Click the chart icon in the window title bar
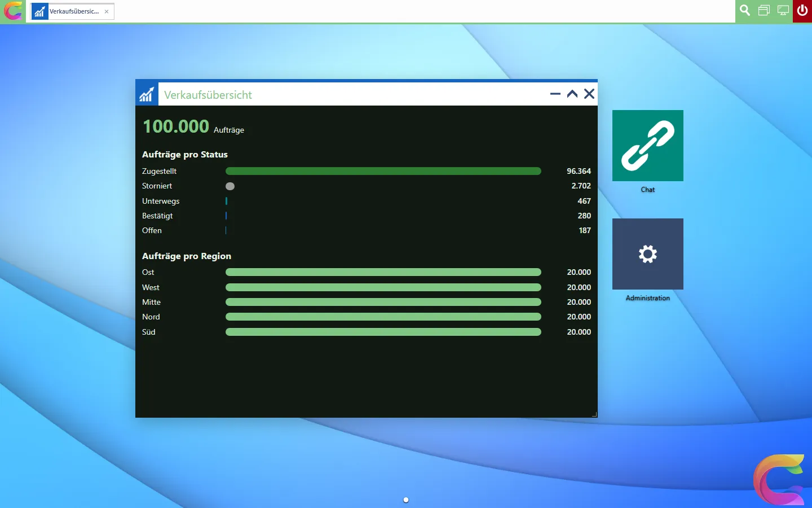Screen dimensions: 812x508 coord(147,94)
